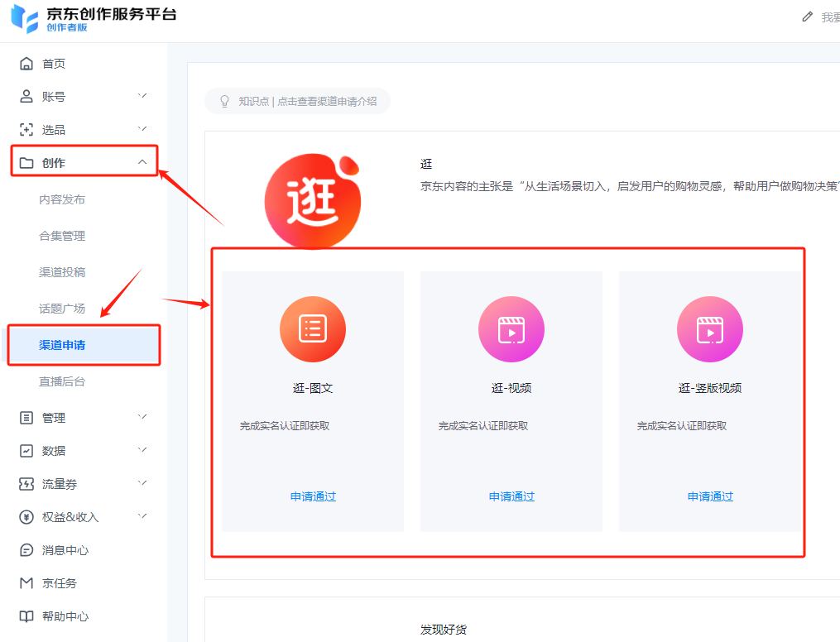Viewport: 840px width, 642px height.
Task: Select 渠道申请 menu item
Action: tap(62, 345)
